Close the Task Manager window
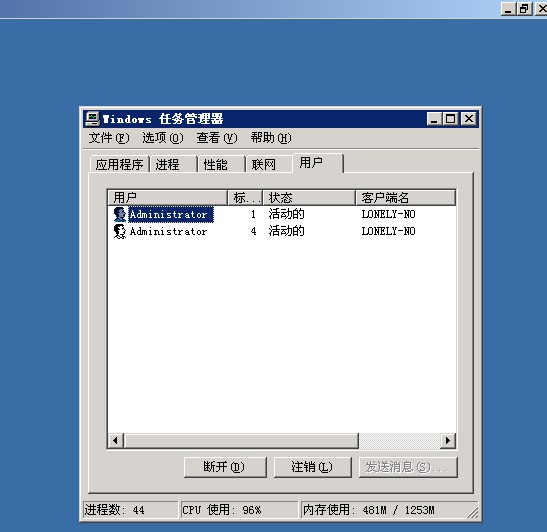Screen dimensions: 547x532 click(469, 119)
